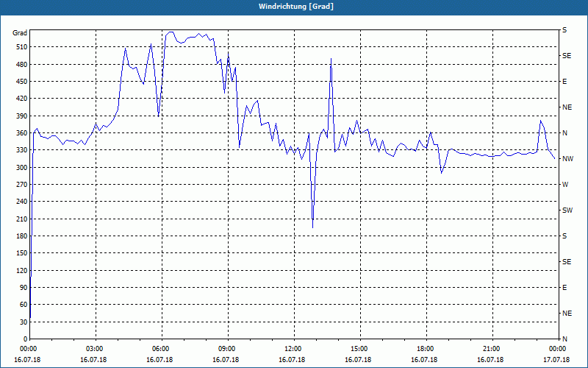This screenshot has width=588, height=368.
Task: Select the 240 y-axis value
Action: point(23,202)
